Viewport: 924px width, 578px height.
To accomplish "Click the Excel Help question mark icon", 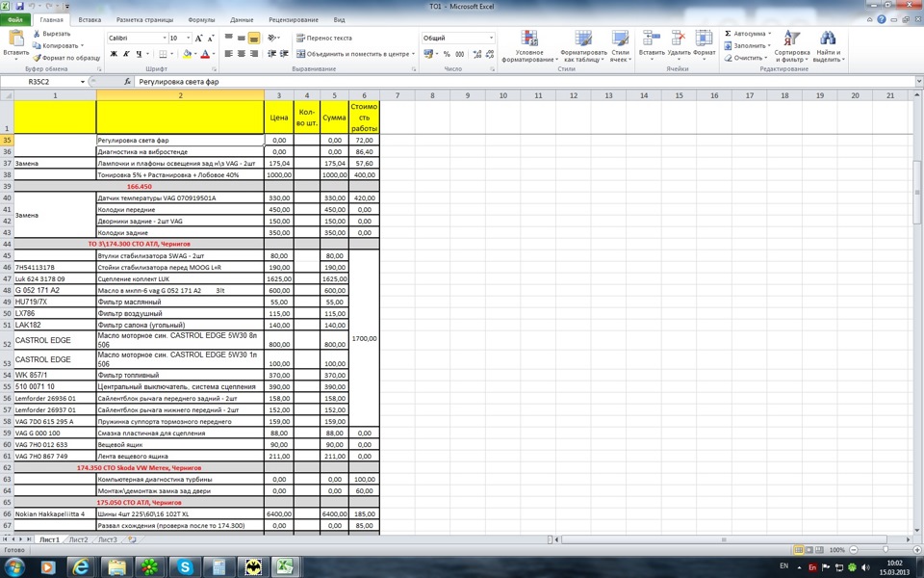I will click(x=882, y=19).
